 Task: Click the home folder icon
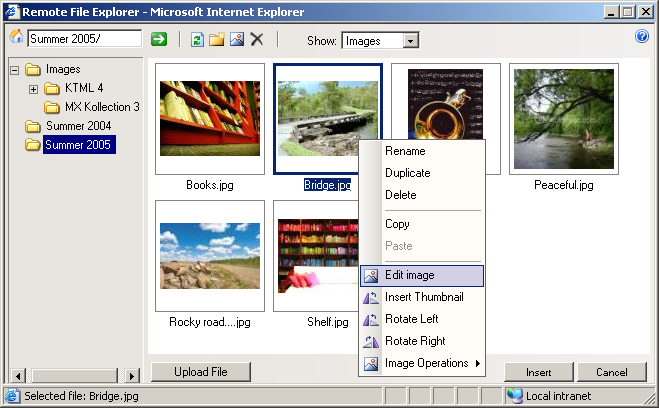pos(16,37)
